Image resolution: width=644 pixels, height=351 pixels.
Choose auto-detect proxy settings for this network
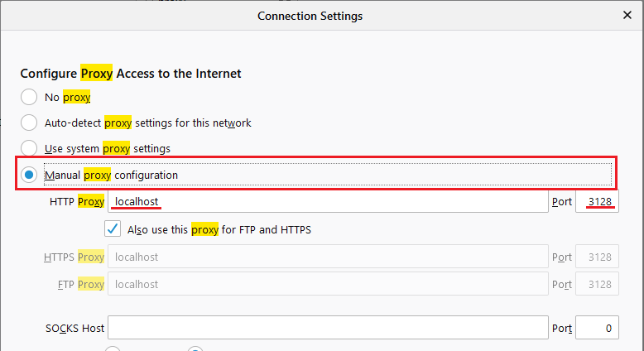click(x=30, y=123)
